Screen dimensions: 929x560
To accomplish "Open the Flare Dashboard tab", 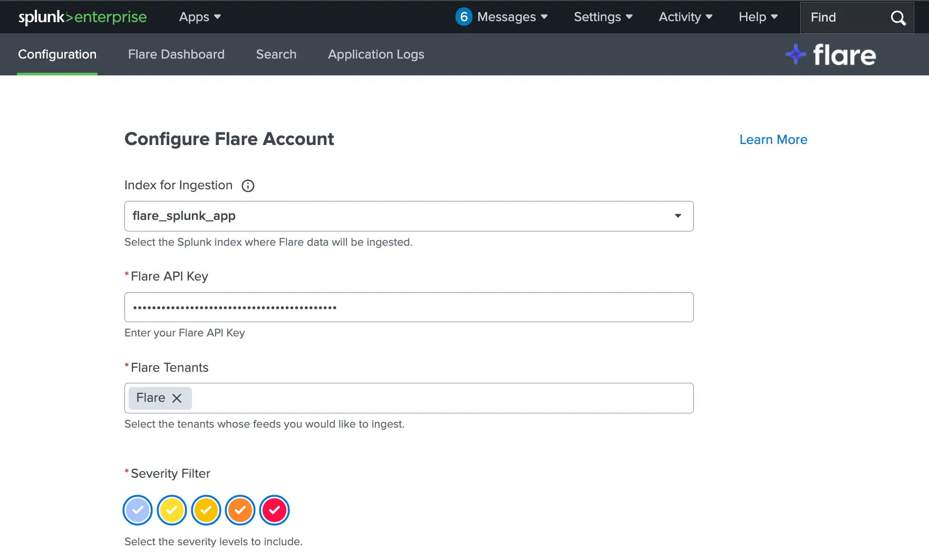I will point(176,54).
